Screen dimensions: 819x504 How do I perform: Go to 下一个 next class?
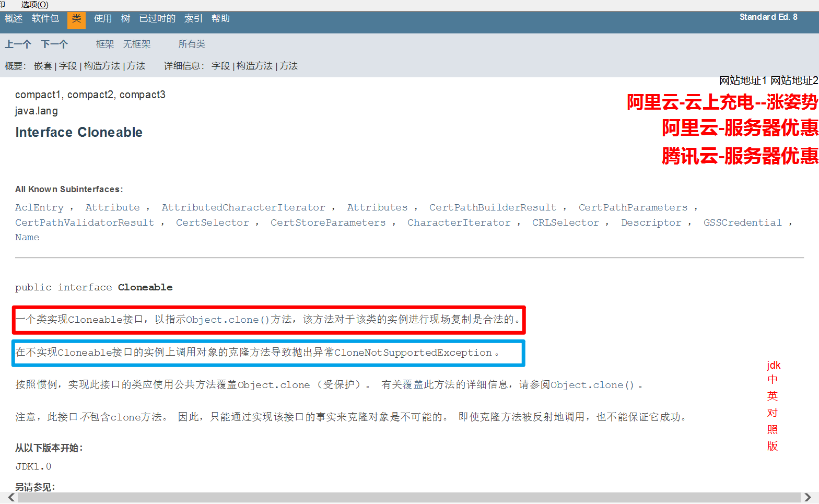[54, 44]
